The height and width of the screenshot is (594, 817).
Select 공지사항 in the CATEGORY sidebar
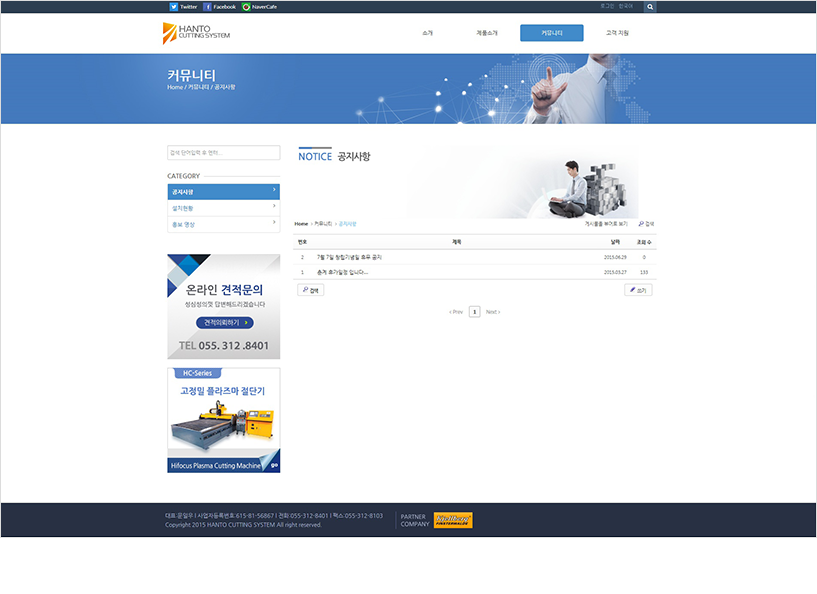[224, 192]
